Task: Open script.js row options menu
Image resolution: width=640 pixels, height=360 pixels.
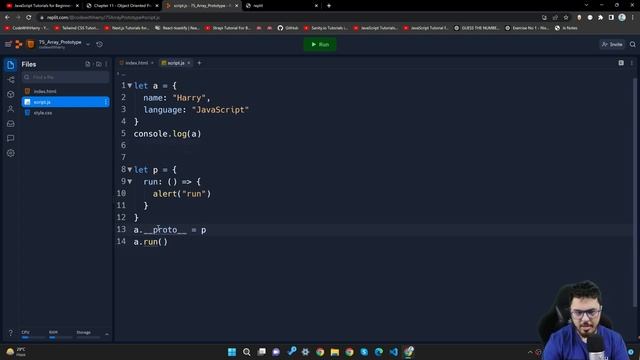Action: [x=106, y=102]
